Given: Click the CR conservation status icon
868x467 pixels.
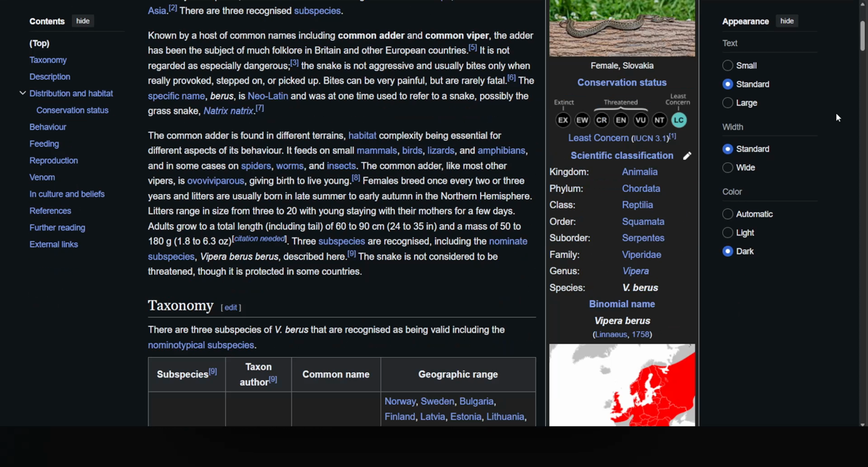Looking at the screenshot, I should (601, 120).
